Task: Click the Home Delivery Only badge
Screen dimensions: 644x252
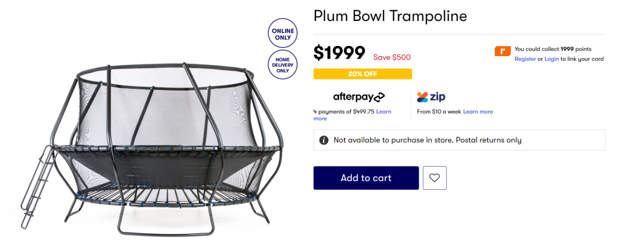Action: click(x=283, y=64)
